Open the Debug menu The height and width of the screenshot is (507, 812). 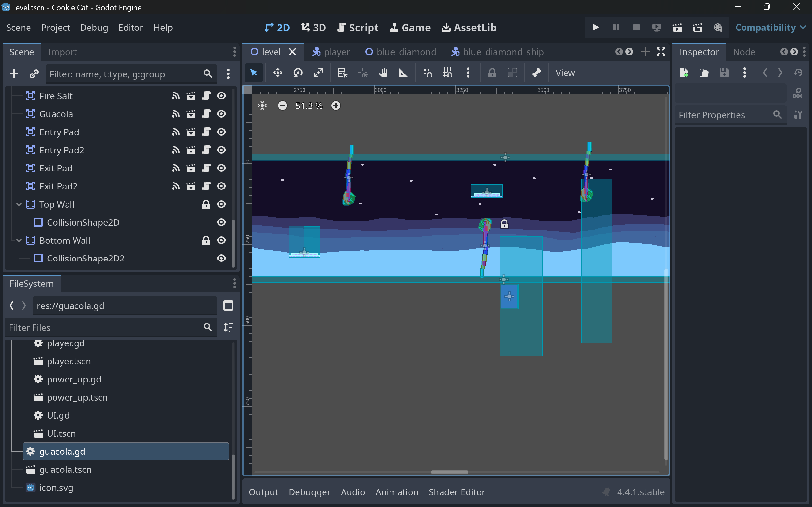(94, 28)
